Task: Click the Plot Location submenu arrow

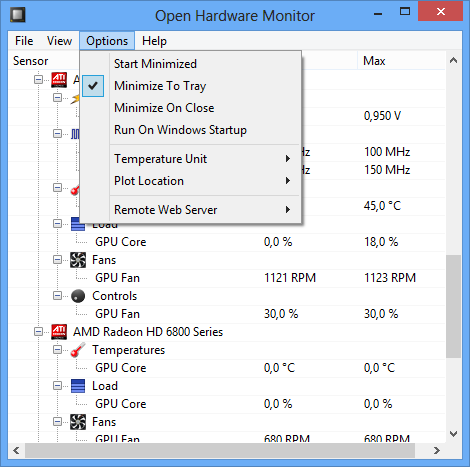Action: [x=288, y=181]
